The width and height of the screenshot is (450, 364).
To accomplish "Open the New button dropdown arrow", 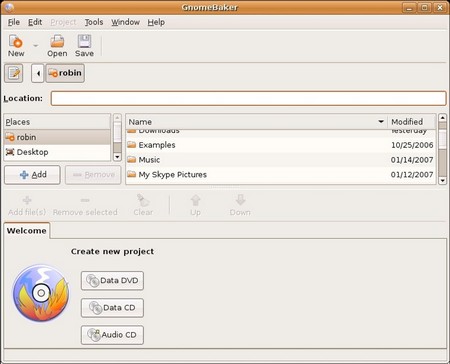I will [36, 46].
